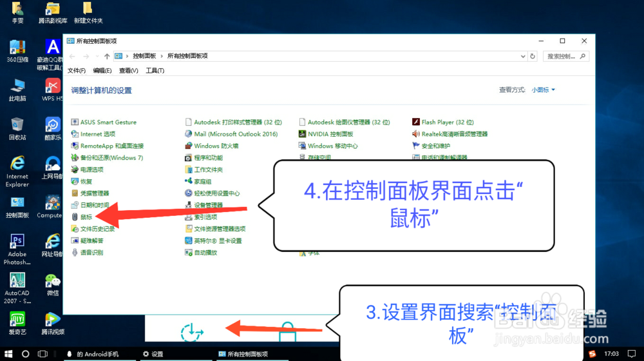Open 电源选项 power options

pyautogui.click(x=87, y=170)
